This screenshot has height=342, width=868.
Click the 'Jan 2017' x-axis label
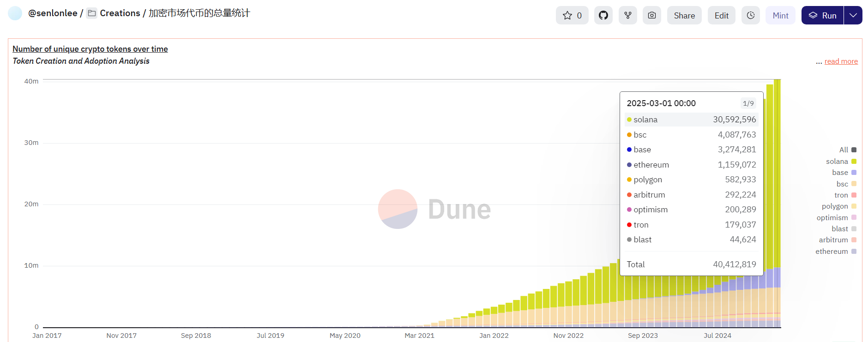47,336
